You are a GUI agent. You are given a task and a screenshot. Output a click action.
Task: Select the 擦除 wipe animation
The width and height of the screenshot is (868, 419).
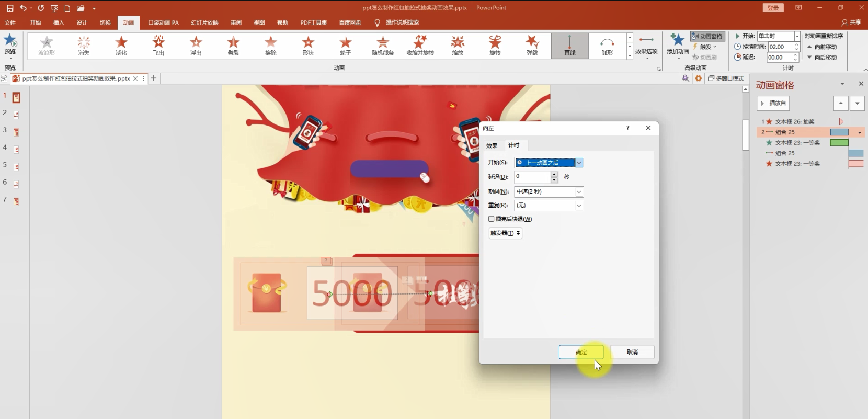tap(271, 46)
